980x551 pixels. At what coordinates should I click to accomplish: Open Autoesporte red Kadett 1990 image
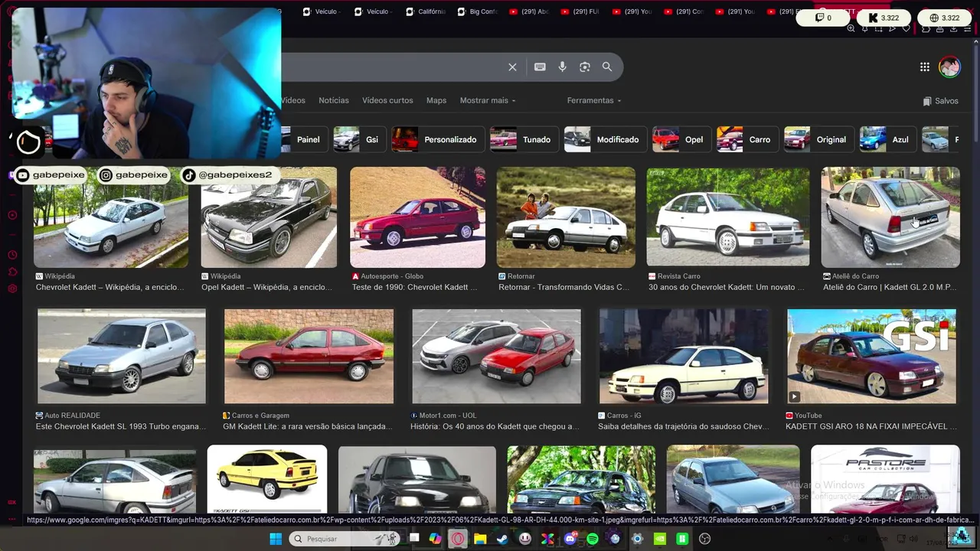(417, 217)
